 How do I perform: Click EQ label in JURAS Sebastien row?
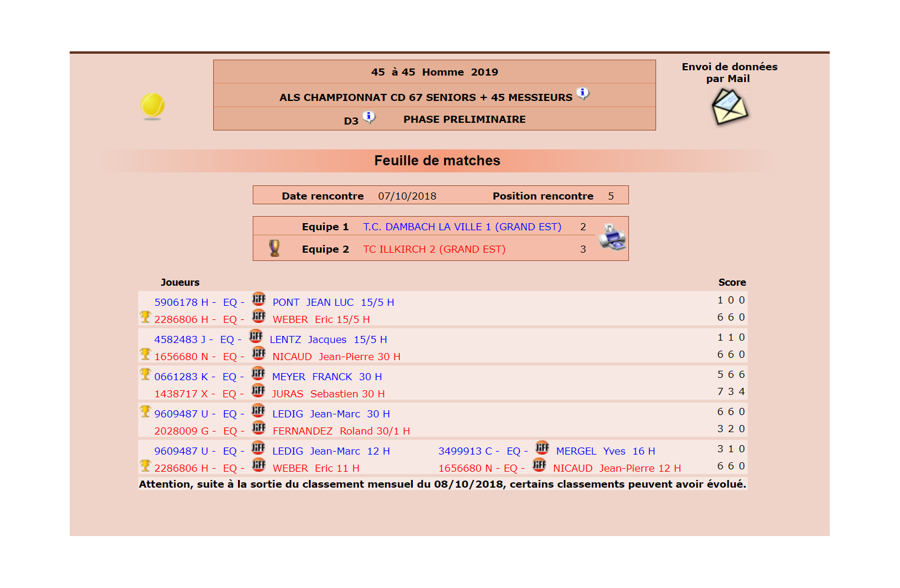point(229,394)
